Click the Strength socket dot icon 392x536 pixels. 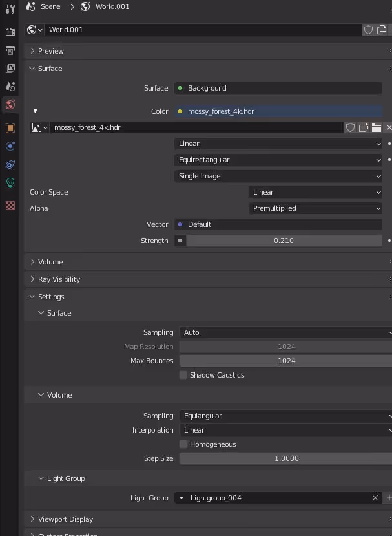click(180, 241)
